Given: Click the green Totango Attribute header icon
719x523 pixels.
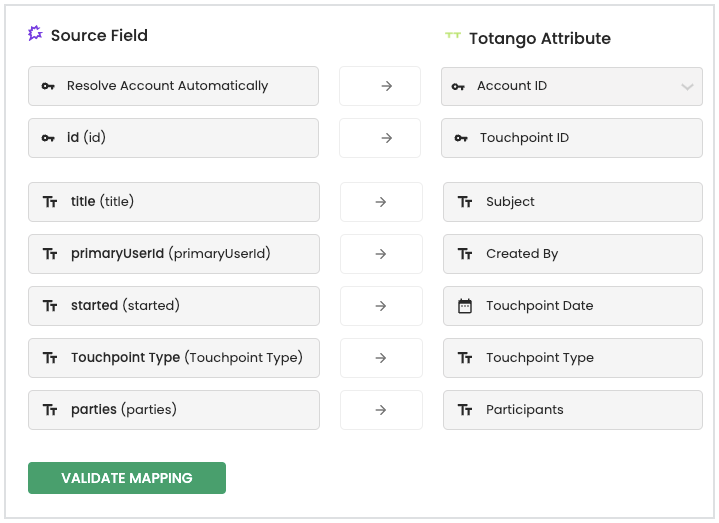Looking at the screenshot, I should pos(453,35).
